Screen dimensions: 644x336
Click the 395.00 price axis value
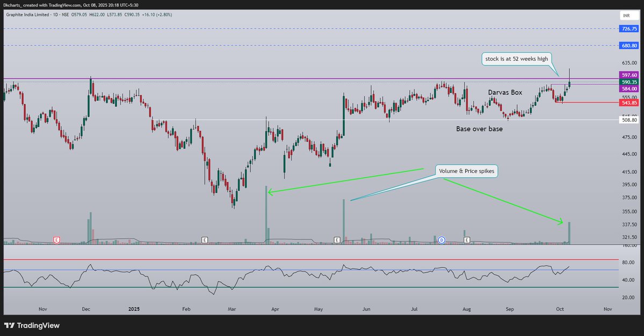coord(629,185)
